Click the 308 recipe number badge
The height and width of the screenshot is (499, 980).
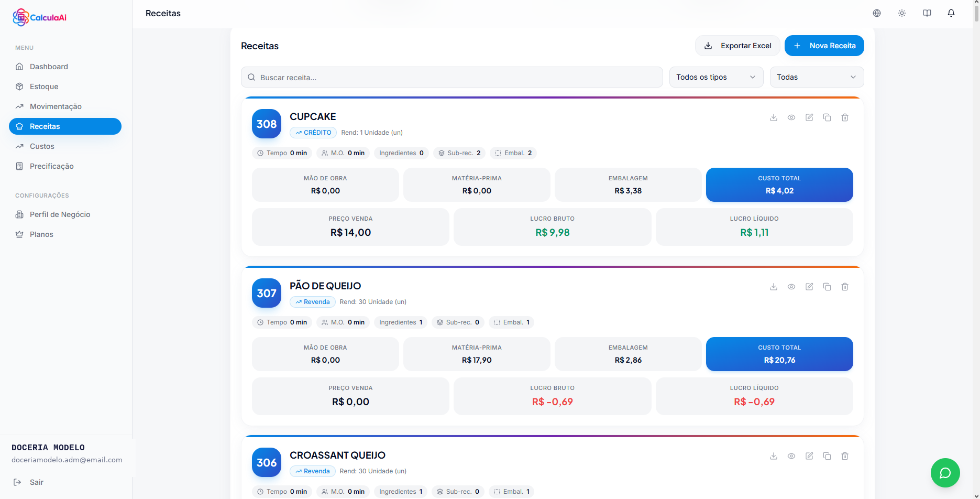267,124
